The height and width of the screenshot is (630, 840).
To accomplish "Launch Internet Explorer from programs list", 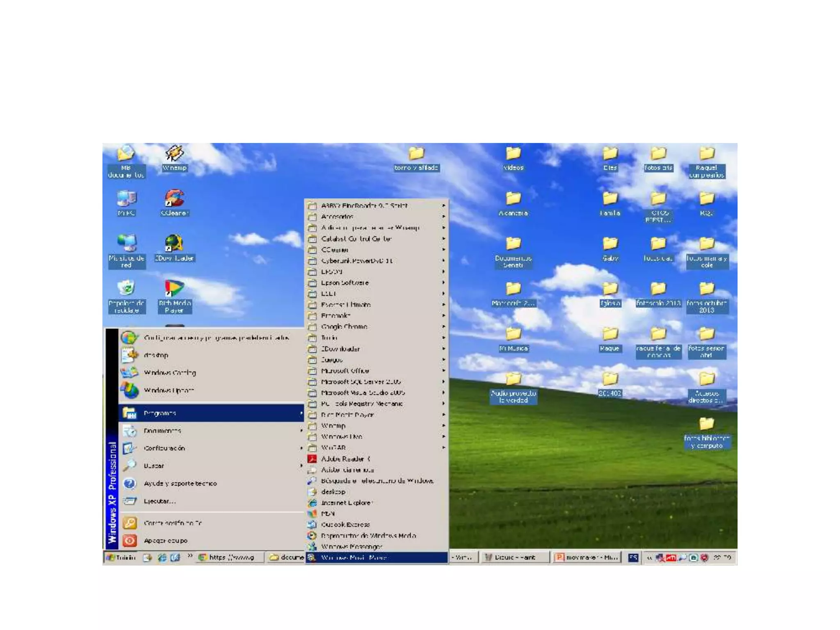I will pos(347,502).
